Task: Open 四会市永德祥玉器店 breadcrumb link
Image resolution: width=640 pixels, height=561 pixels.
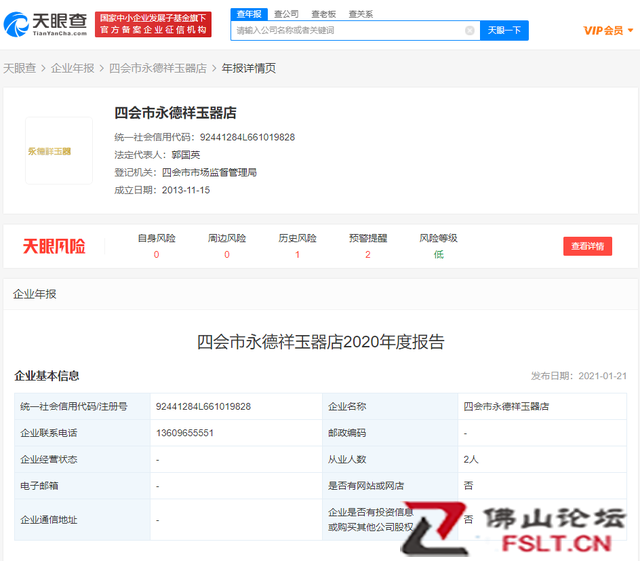Action: coord(157,68)
